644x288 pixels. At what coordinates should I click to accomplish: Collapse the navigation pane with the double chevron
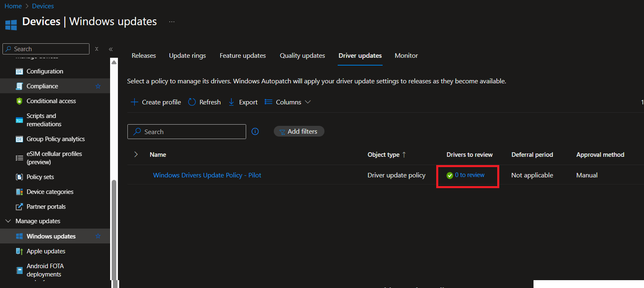[110, 49]
